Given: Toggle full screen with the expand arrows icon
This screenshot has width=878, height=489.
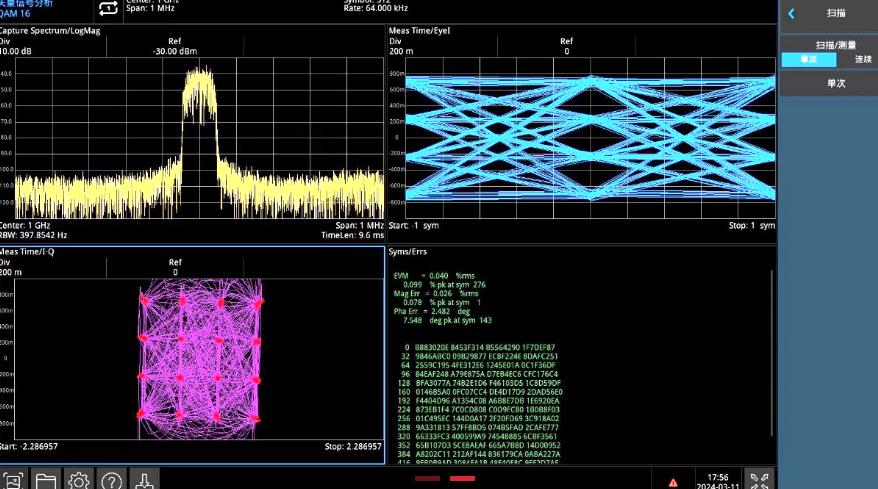Looking at the screenshot, I should click(x=760, y=480).
